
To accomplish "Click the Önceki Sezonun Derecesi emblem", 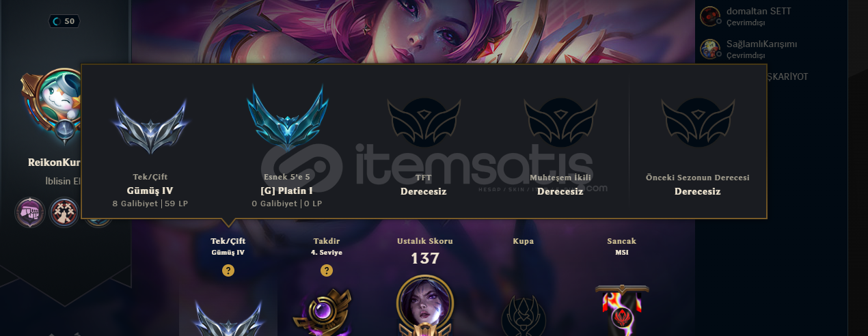I will point(698,120).
